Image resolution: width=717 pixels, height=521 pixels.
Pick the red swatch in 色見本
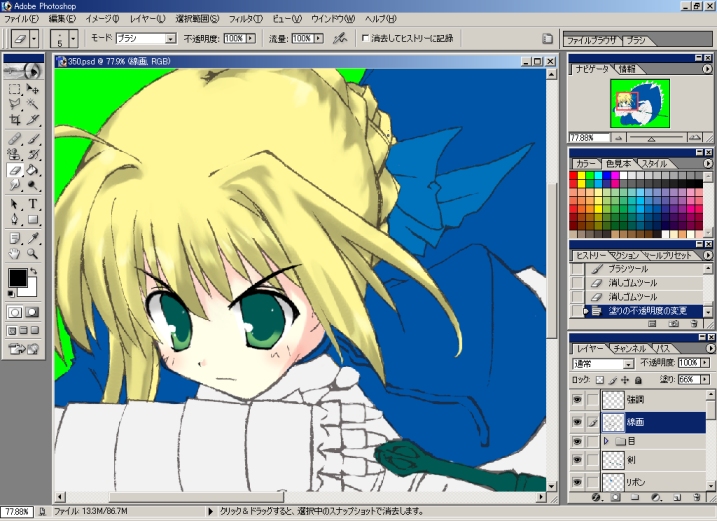(573, 176)
